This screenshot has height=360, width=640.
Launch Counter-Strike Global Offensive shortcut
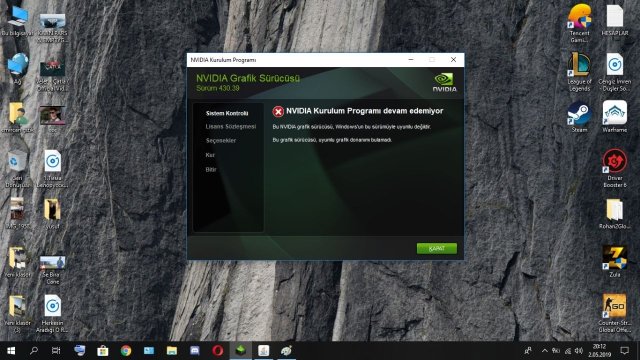click(615, 313)
